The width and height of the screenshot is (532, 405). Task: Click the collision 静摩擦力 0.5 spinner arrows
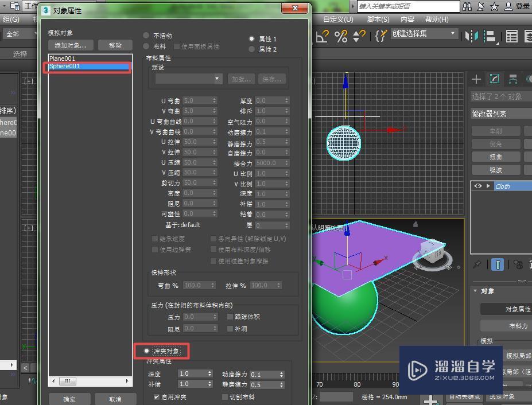click(x=281, y=385)
